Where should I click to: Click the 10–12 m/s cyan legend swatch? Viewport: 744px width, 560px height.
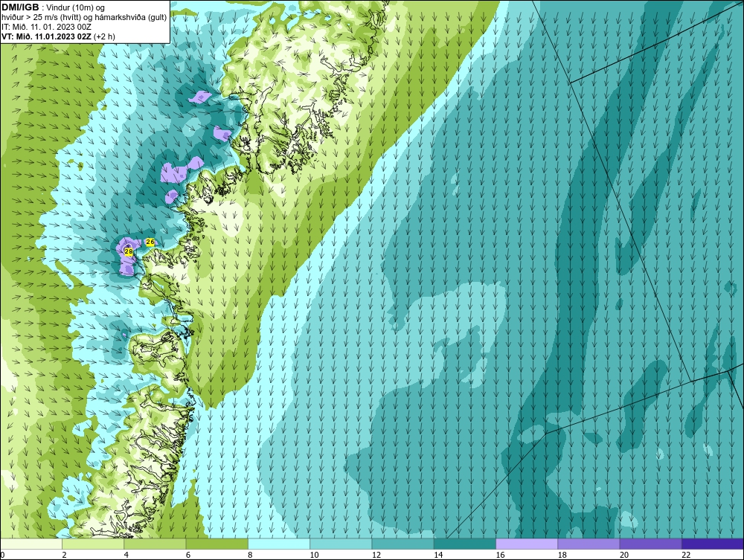341,544
